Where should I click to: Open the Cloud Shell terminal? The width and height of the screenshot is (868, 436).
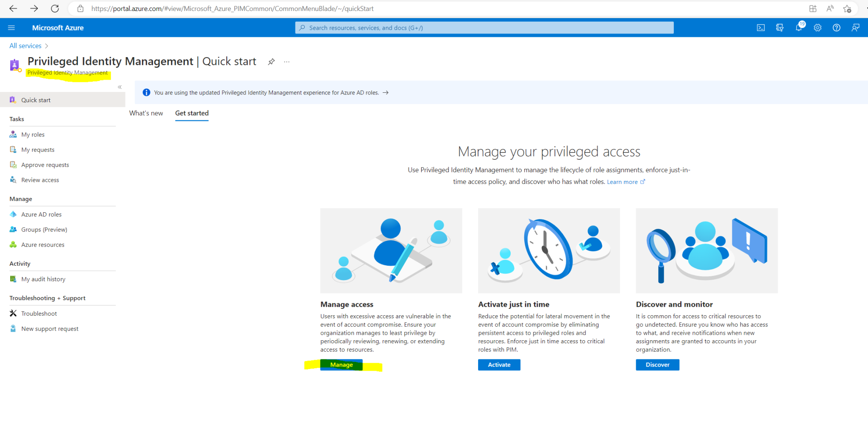(761, 27)
